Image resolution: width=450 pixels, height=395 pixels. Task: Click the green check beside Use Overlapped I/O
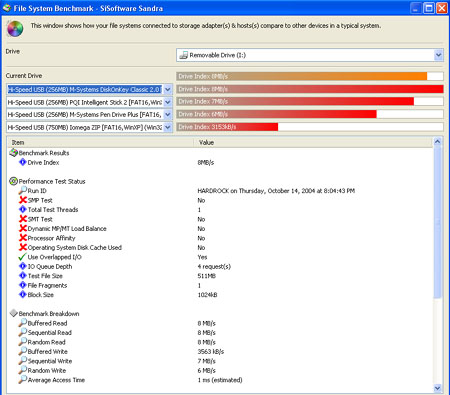click(x=22, y=257)
